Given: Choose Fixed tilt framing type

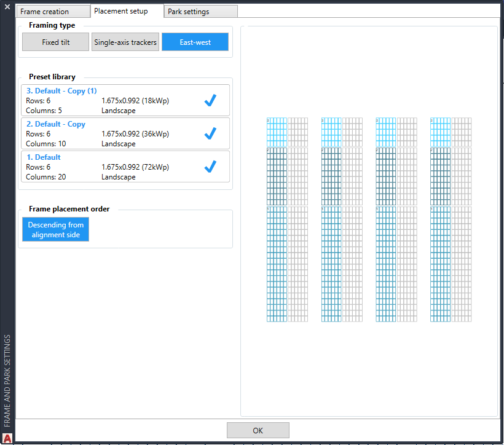Looking at the screenshot, I should [x=55, y=42].
